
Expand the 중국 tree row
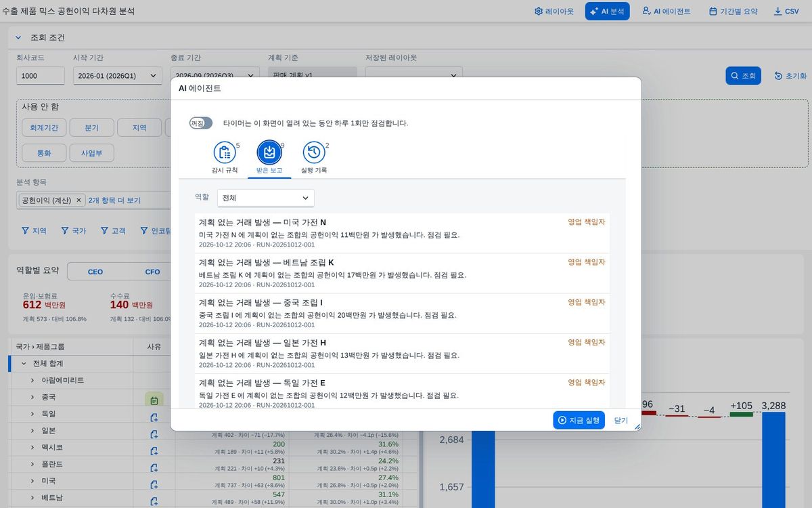click(32, 398)
